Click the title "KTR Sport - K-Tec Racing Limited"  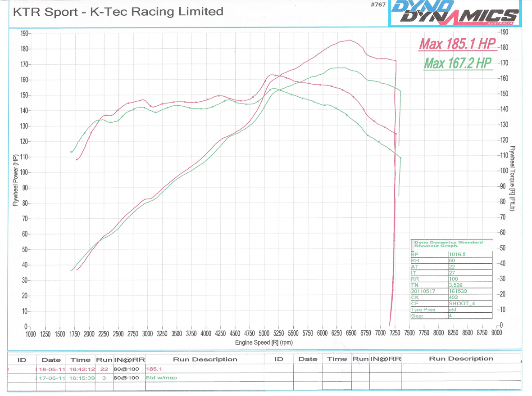tap(118, 12)
